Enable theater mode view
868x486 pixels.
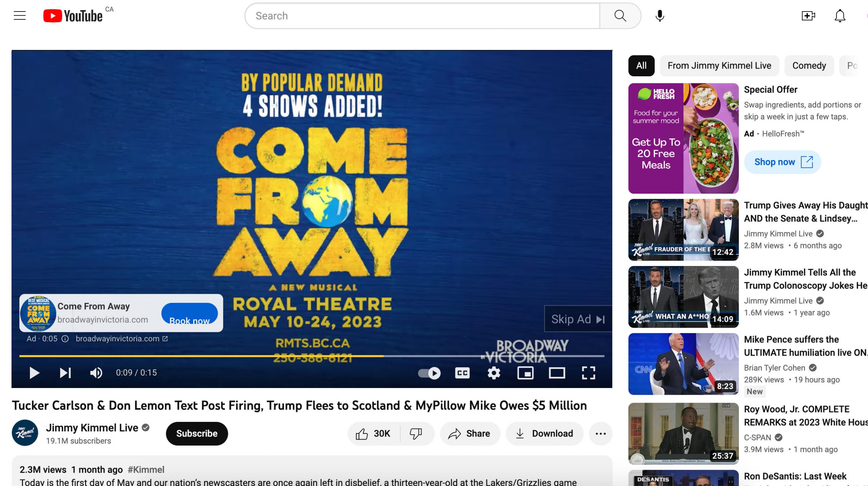[x=557, y=373]
